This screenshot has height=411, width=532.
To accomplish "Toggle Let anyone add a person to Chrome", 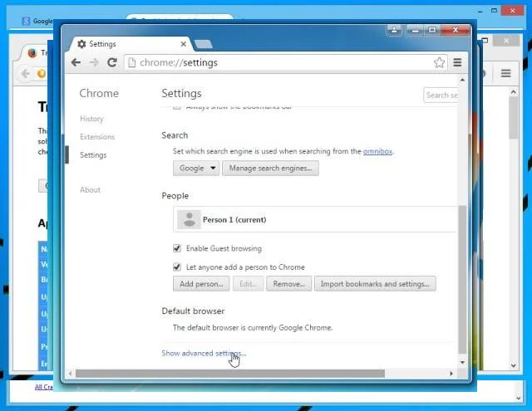I will (177, 267).
